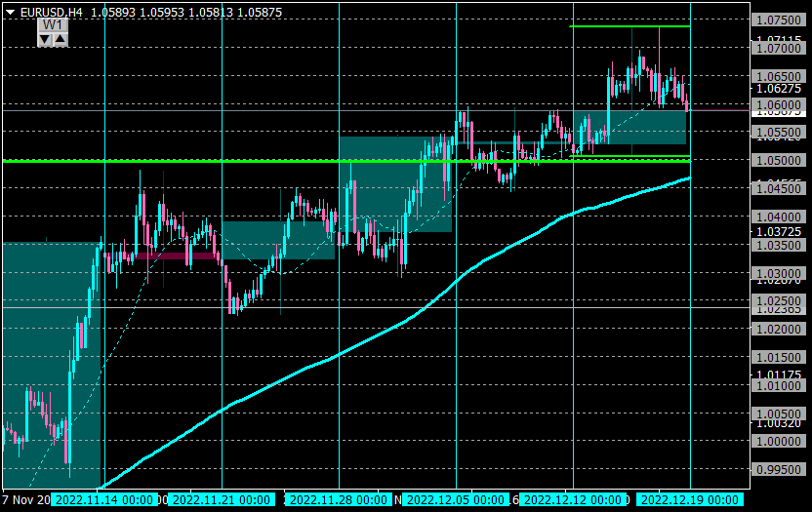Click the 1.01175 pivot level label
This screenshot has height=512, width=812.
(x=779, y=374)
